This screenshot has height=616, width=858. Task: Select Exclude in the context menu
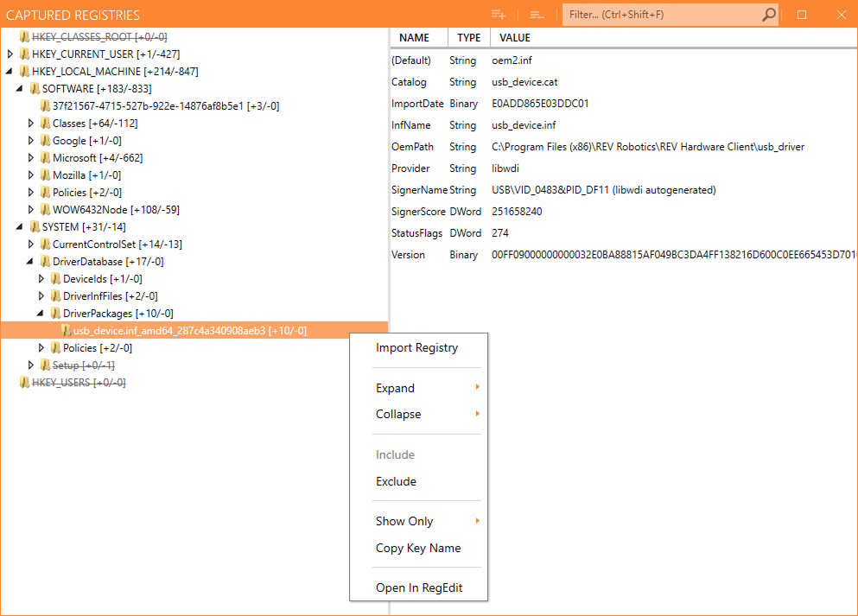point(396,481)
